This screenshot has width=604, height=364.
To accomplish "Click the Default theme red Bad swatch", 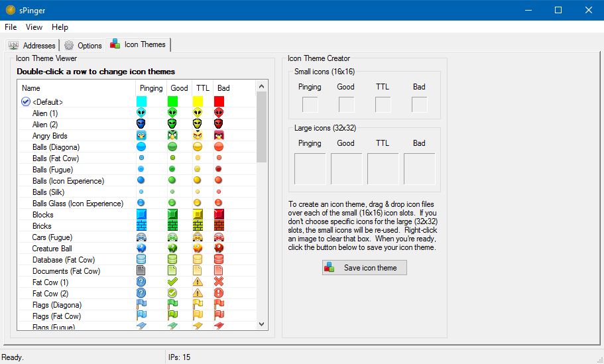I will (219, 101).
